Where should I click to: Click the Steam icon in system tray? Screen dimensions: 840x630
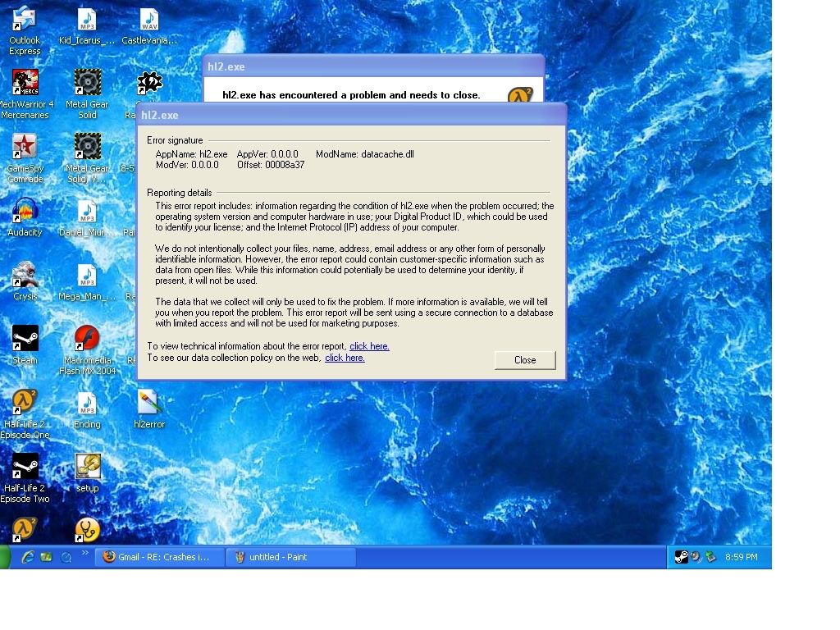click(681, 557)
